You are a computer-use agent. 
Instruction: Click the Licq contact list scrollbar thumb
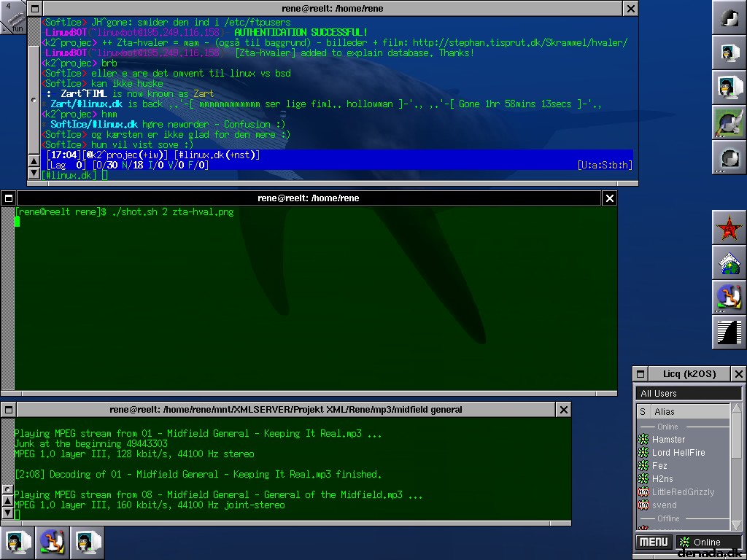point(736,437)
